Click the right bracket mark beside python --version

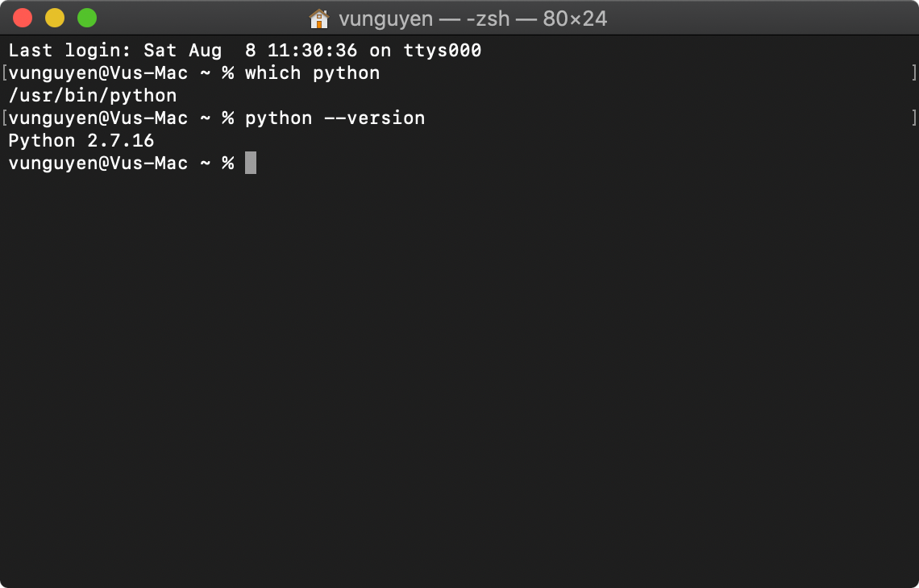914,118
